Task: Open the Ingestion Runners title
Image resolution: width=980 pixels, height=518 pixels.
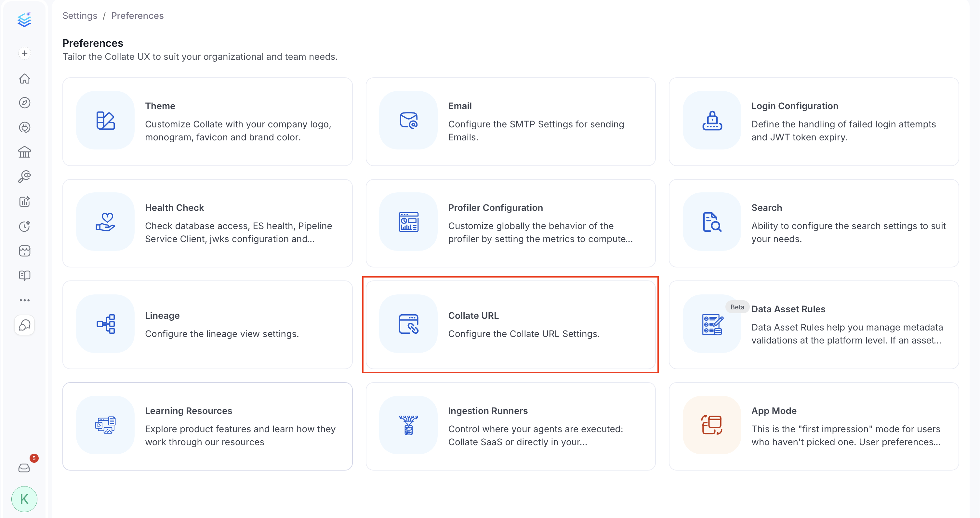Action: click(x=488, y=411)
